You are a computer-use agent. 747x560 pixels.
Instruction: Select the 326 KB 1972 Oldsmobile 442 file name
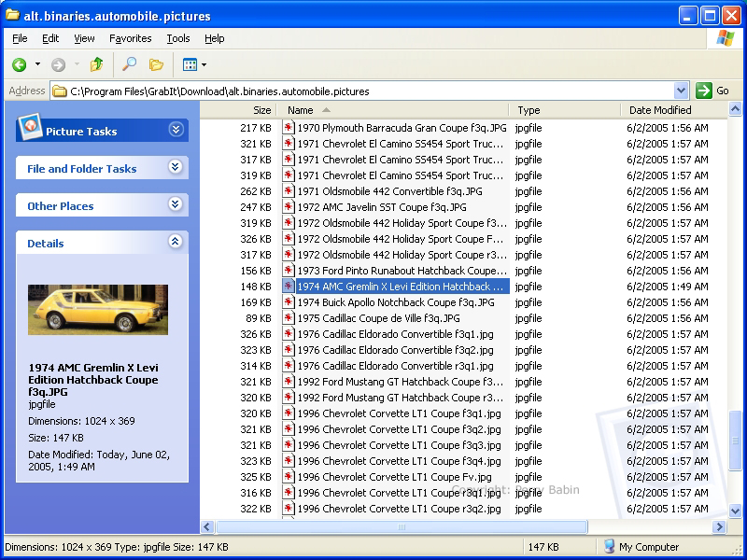402,239
